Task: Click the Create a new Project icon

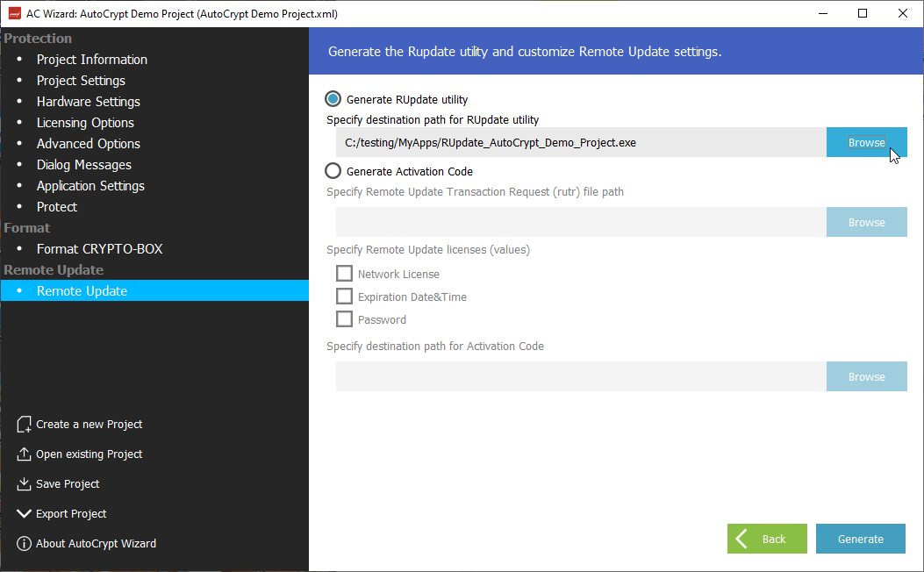Action: coord(24,425)
